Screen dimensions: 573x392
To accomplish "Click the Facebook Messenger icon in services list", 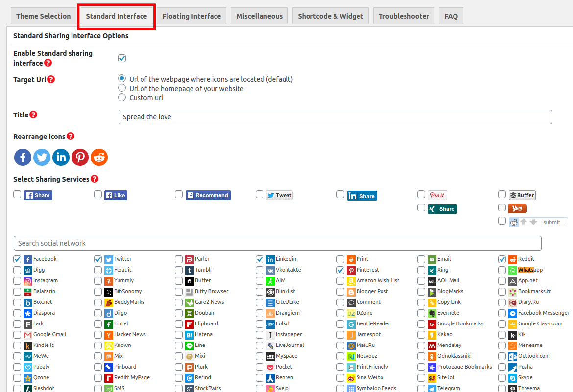I will (513, 314).
